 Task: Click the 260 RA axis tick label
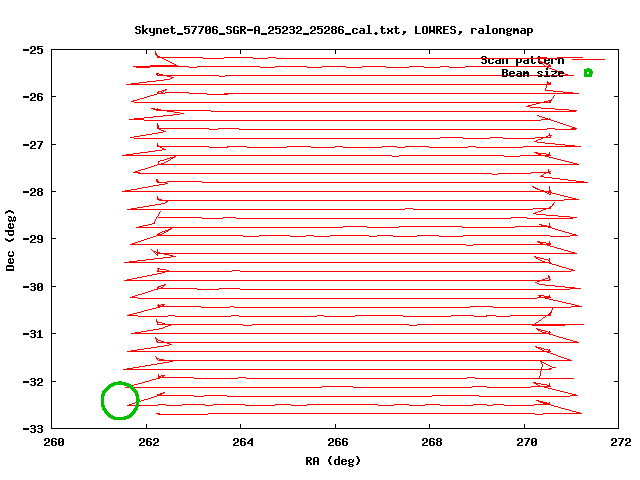pyautogui.click(x=53, y=442)
